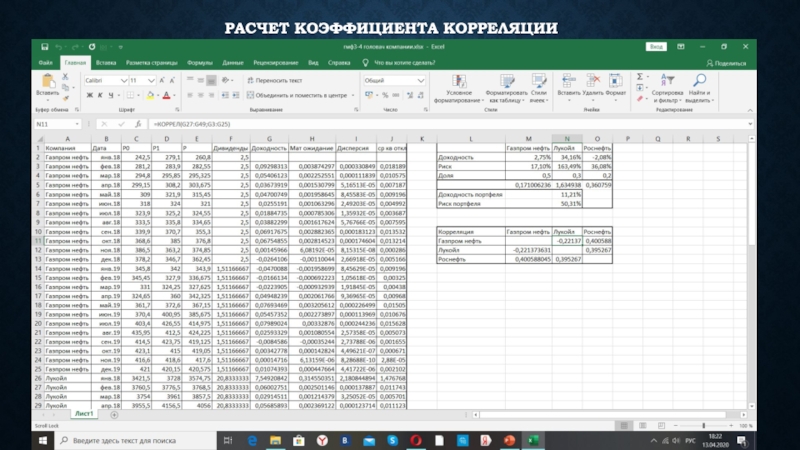This screenshot has height=450, width=800.
Task: Click the decrease indent icon
Action: 225,95
